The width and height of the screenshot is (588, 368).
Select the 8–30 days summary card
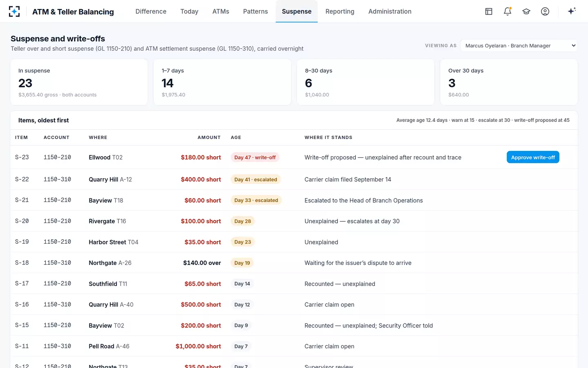[365, 82]
